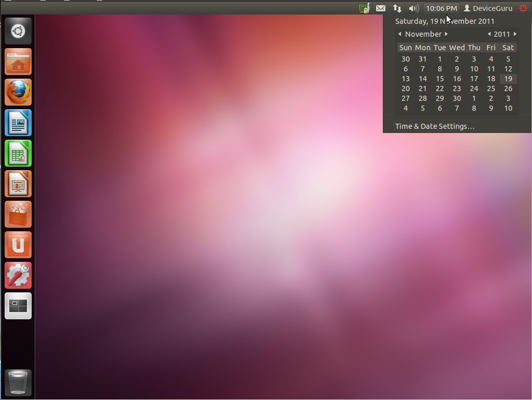
Task: Select day 29 in the calendar
Action: (440, 98)
